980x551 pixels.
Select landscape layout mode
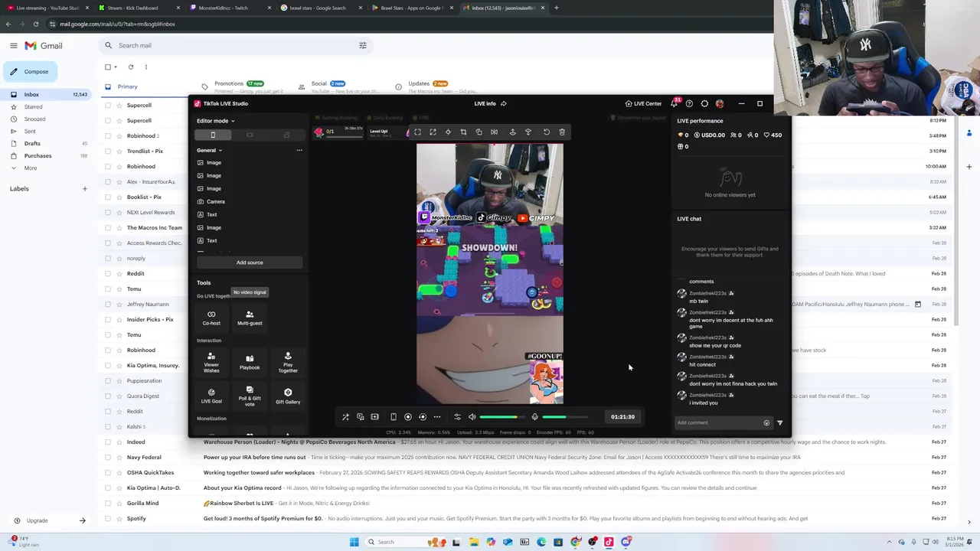pos(250,135)
